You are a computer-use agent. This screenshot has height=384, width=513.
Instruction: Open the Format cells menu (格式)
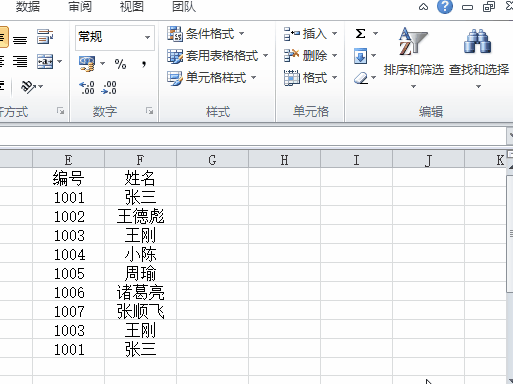tap(310, 78)
